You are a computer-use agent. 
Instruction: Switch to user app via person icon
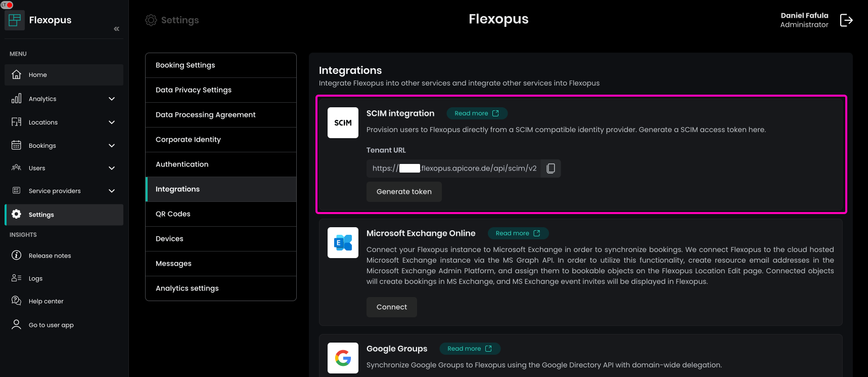(x=17, y=325)
